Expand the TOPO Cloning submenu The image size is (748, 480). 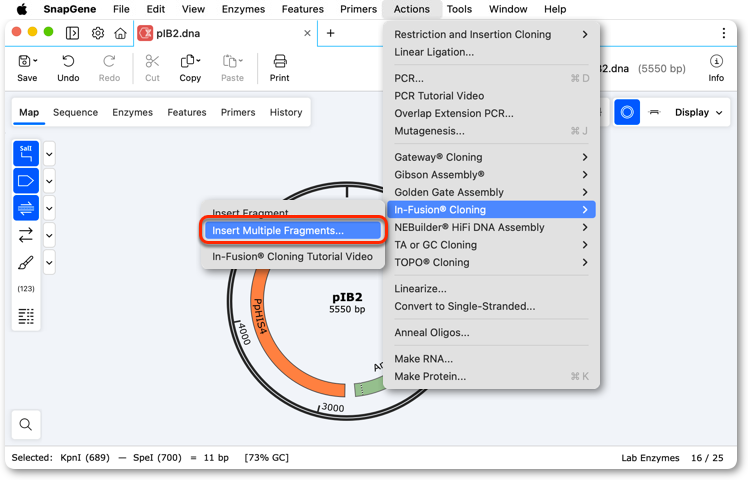pyautogui.click(x=491, y=262)
